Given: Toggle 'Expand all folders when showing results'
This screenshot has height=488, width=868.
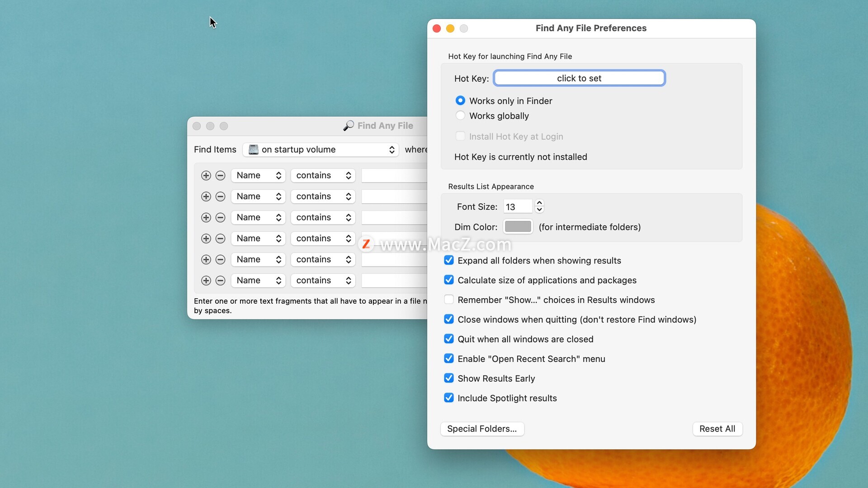Looking at the screenshot, I should point(448,260).
